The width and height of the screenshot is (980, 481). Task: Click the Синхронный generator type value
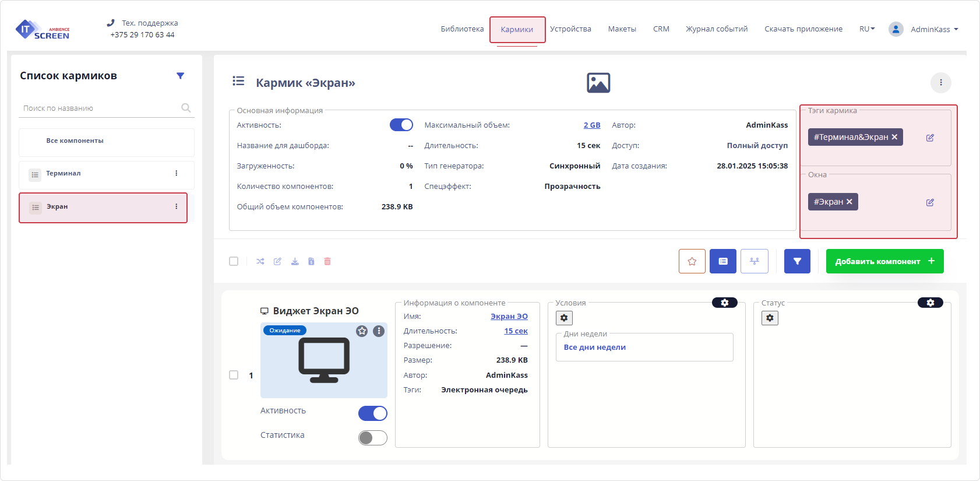coord(574,166)
